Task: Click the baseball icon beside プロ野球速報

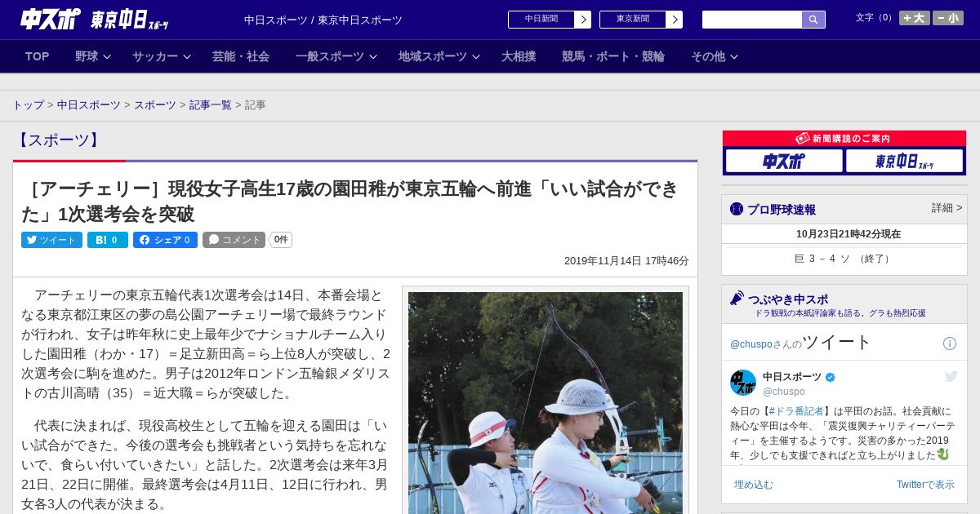Action: tap(737, 209)
